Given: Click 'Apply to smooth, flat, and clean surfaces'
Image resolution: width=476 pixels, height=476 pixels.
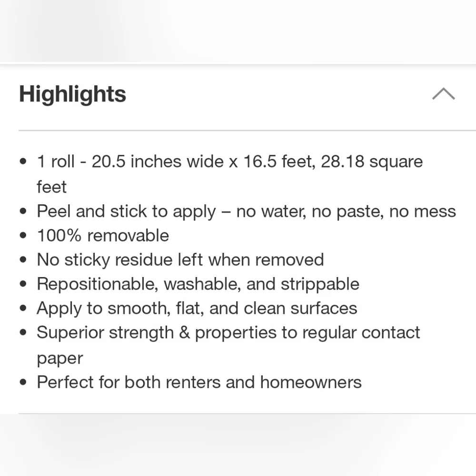Looking at the screenshot, I should point(197,309).
